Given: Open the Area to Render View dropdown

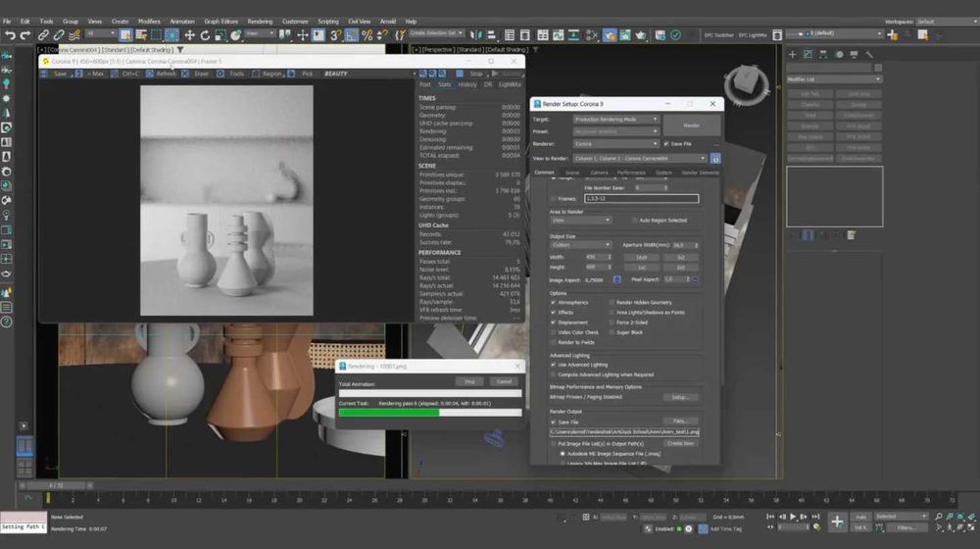Looking at the screenshot, I should 580,221.
